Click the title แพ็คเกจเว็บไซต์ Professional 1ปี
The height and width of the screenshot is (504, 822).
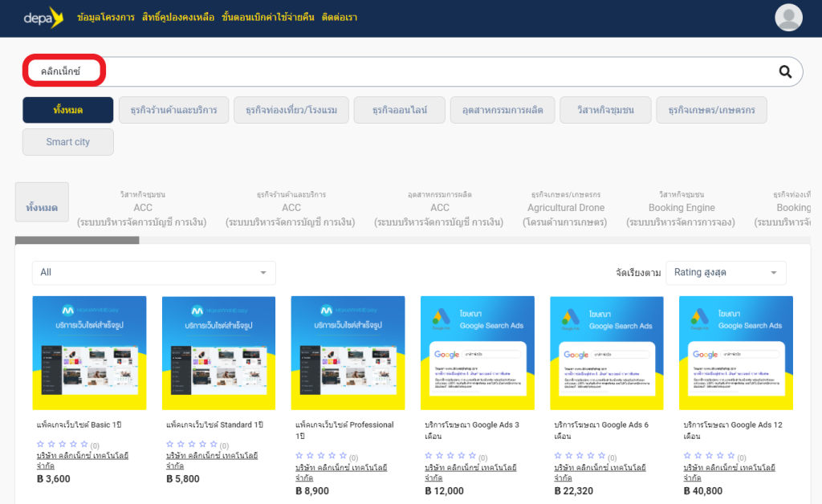click(344, 430)
